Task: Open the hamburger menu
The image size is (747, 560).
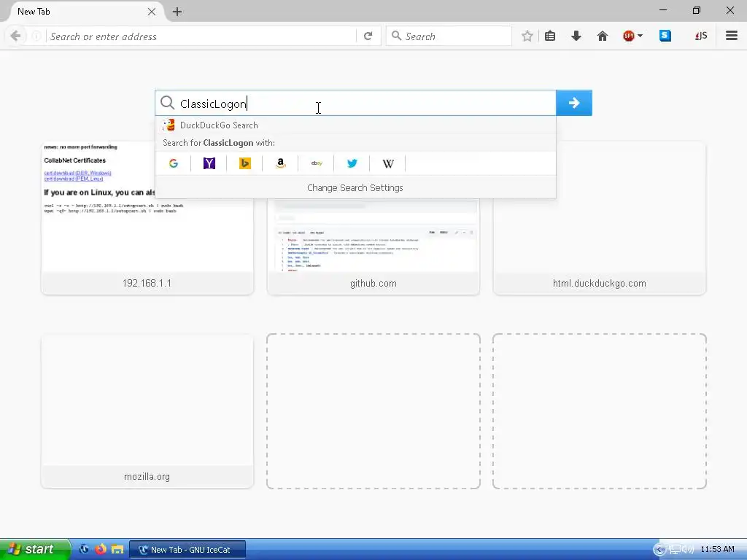Action: pyautogui.click(x=732, y=36)
